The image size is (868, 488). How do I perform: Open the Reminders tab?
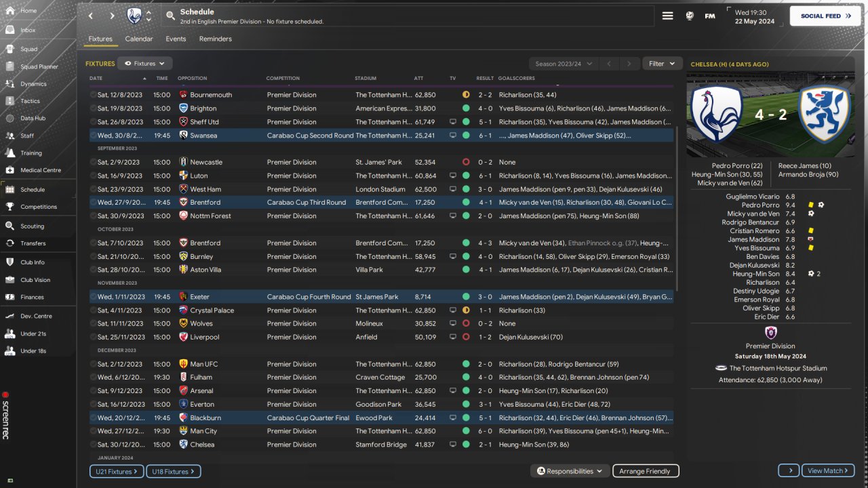[x=215, y=39]
